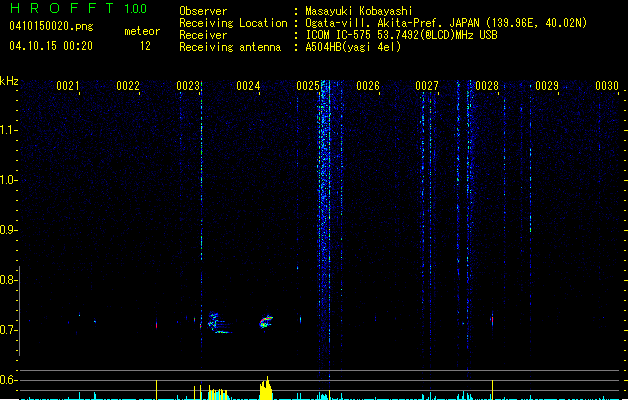Click the red echo mark near 0028
The width and height of the screenshot is (629, 400).
click(492, 320)
